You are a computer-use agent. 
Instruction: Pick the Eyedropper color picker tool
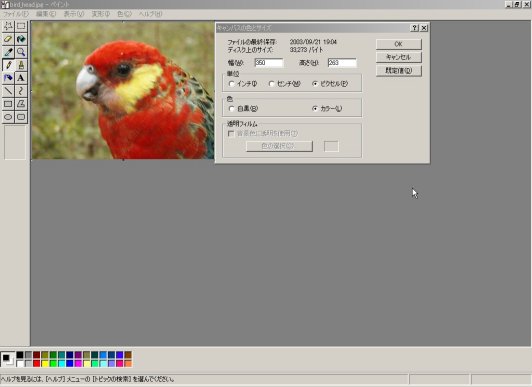(8, 52)
